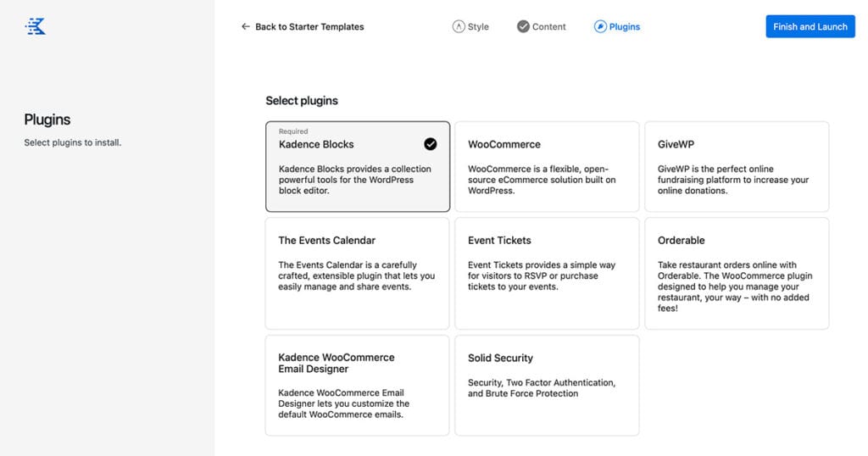Click the 'Required' label on Kadence Blocks
This screenshot has width=868, height=456.
tap(292, 131)
